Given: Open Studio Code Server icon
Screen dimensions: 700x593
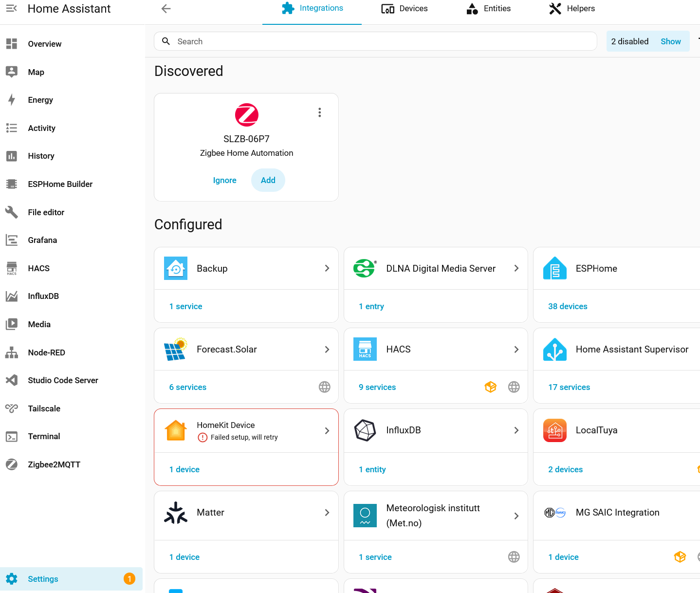Looking at the screenshot, I should point(12,380).
